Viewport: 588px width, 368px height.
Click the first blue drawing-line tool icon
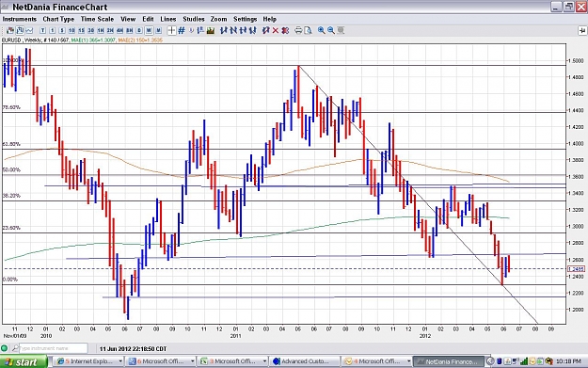[x=224, y=30]
